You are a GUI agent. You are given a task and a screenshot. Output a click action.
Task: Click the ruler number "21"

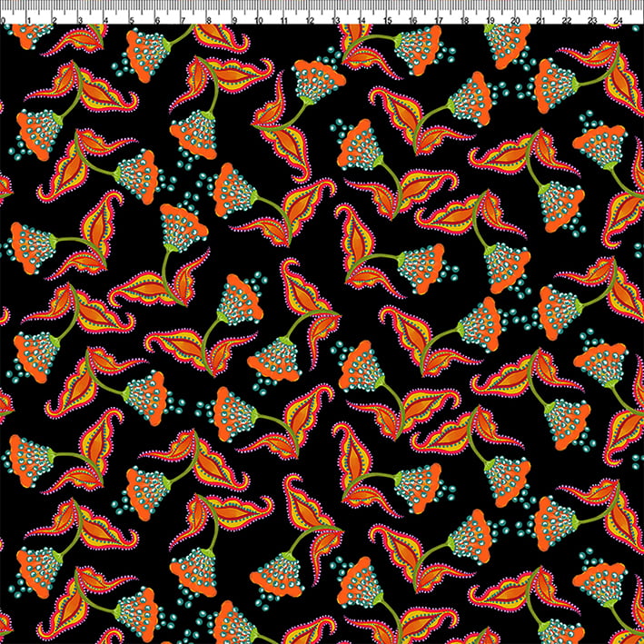point(541,21)
